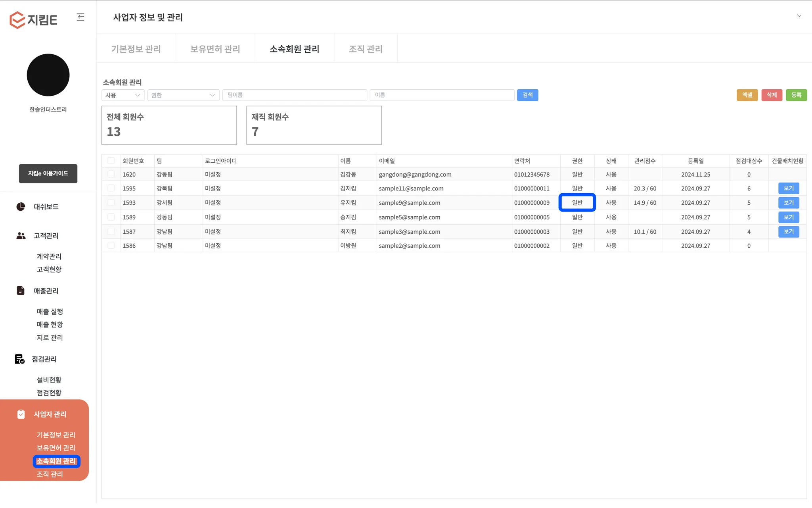Click the 매출관리 document icon
This screenshot has height=508, width=812.
pos(21,291)
